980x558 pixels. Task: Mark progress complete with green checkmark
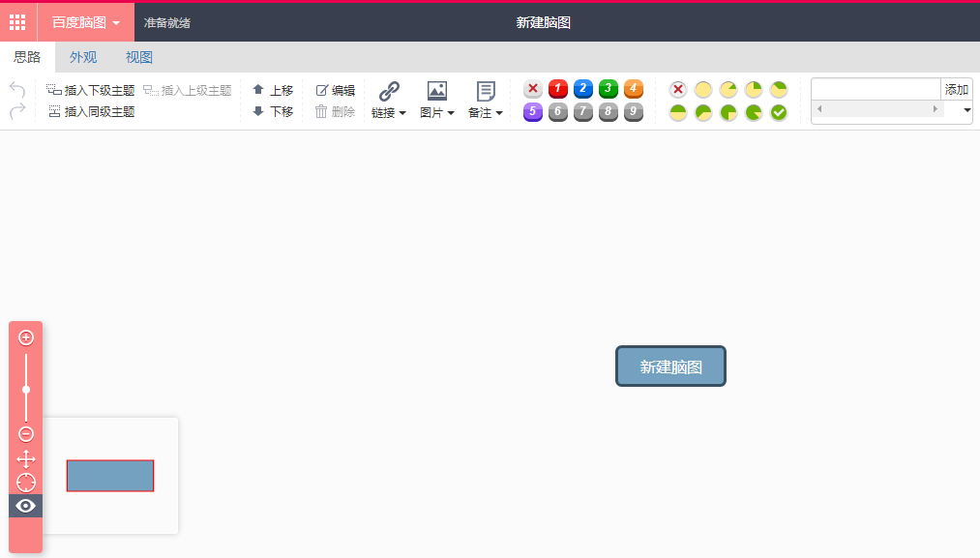click(779, 112)
